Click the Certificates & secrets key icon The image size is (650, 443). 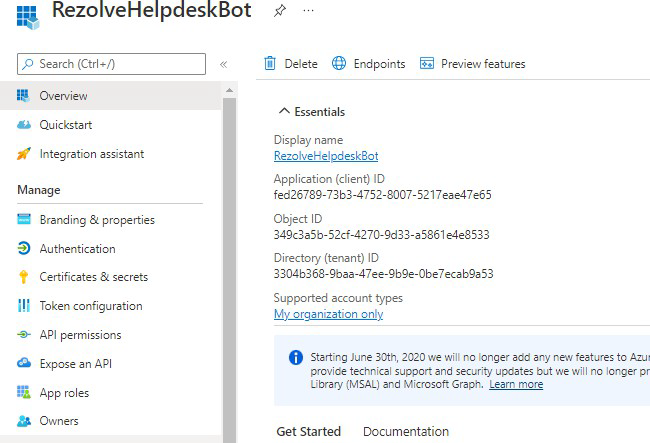(24, 276)
